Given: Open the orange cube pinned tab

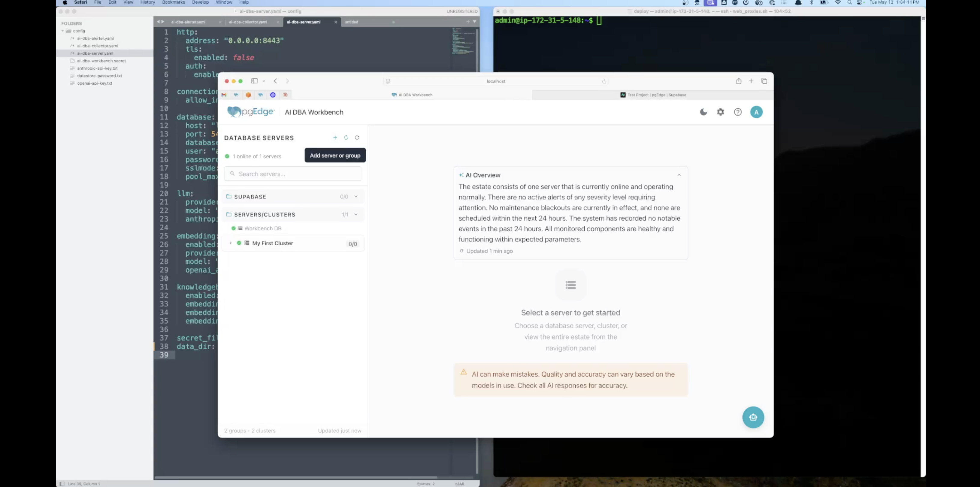Looking at the screenshot, I should [x=248, y=95].
